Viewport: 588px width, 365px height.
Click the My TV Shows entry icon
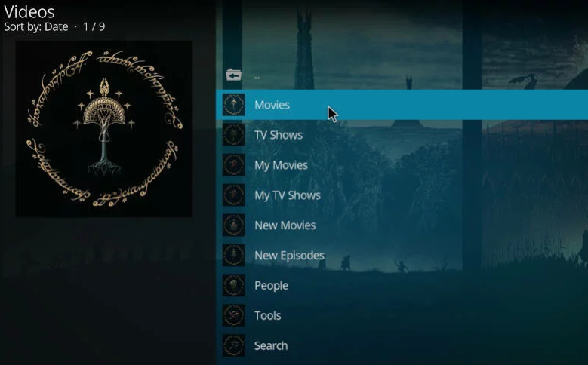[x=234, y=195]
